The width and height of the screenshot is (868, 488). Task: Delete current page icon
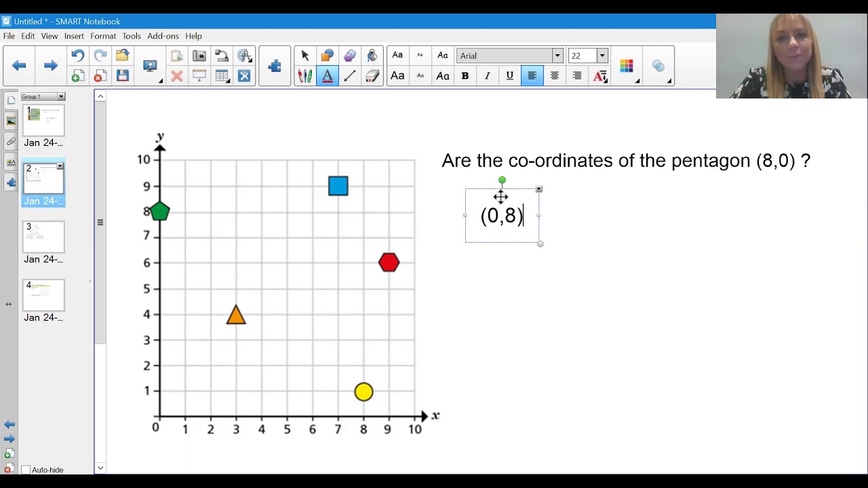pos(100,76)
